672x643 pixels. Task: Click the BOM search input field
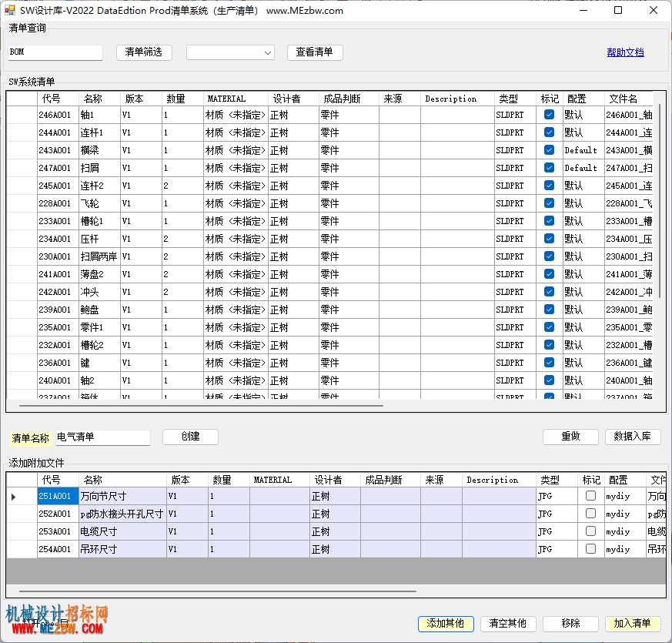click(55, 52)
